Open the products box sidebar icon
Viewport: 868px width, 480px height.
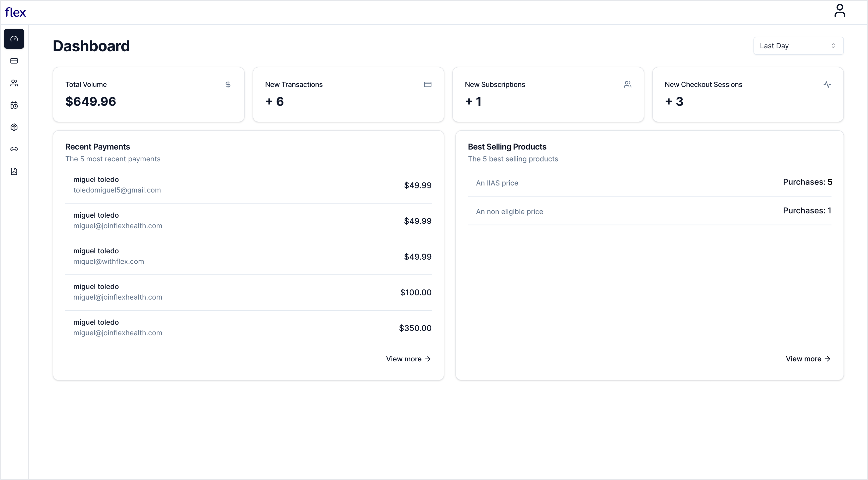14,127
